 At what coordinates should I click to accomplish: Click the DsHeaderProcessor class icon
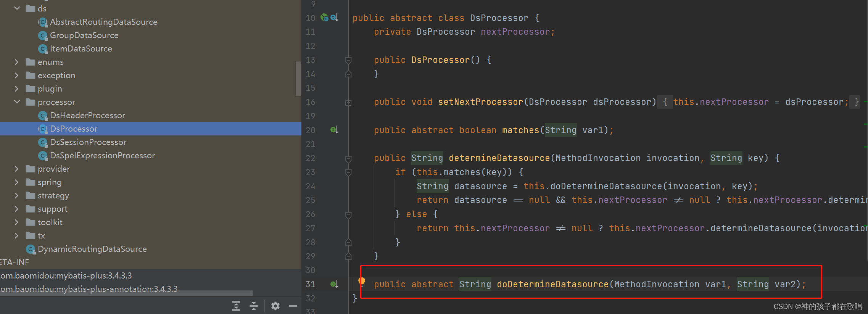click(43, 116)
